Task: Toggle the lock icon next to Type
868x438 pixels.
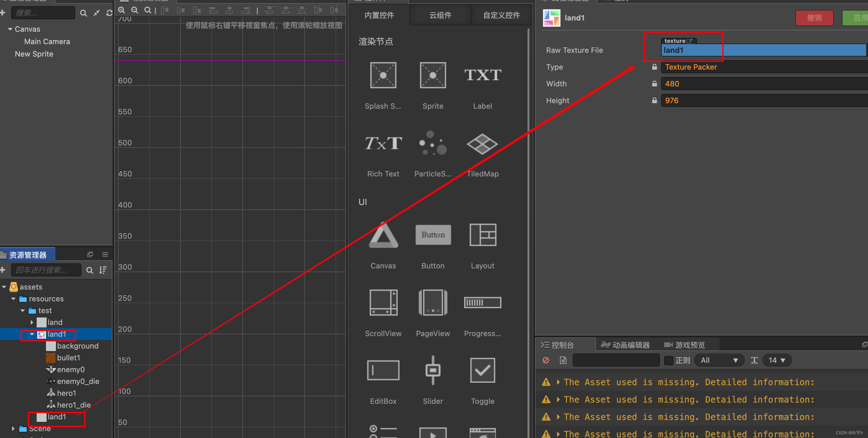Action: 654,67
